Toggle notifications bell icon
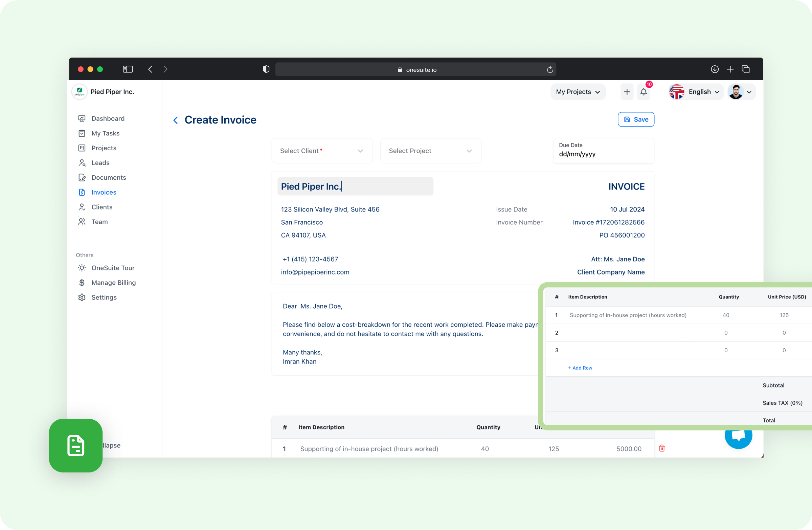This screenshot has height=530, width=812. (x=643, y=92)
